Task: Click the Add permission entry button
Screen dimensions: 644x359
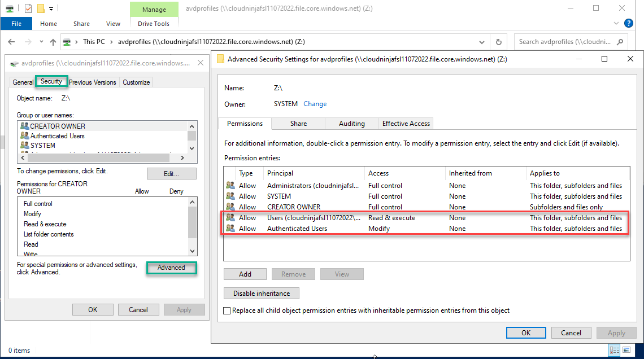Action: pos(245,274)
